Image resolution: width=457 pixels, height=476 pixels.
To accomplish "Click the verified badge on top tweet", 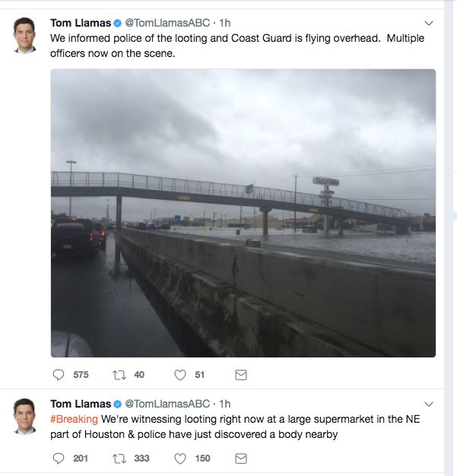I will [x=118, y=23].
